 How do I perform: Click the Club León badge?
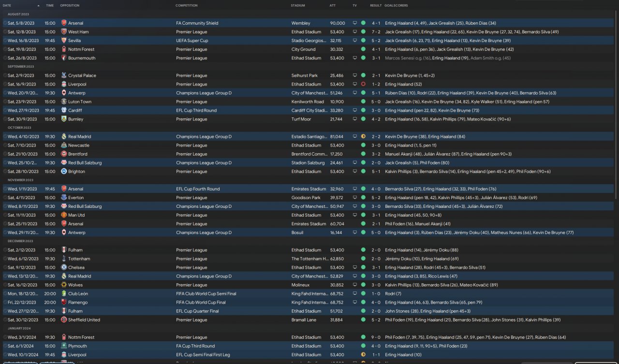coord(64,293)
